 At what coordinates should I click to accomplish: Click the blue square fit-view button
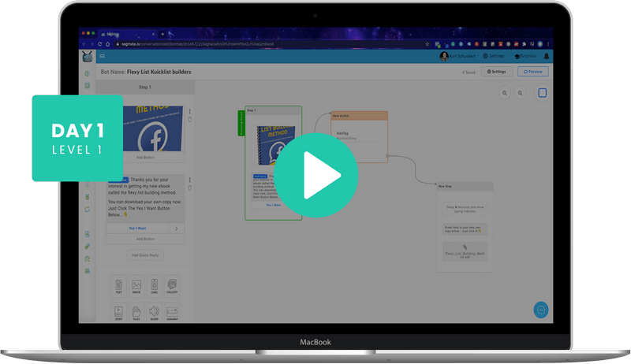pos(542,93)
